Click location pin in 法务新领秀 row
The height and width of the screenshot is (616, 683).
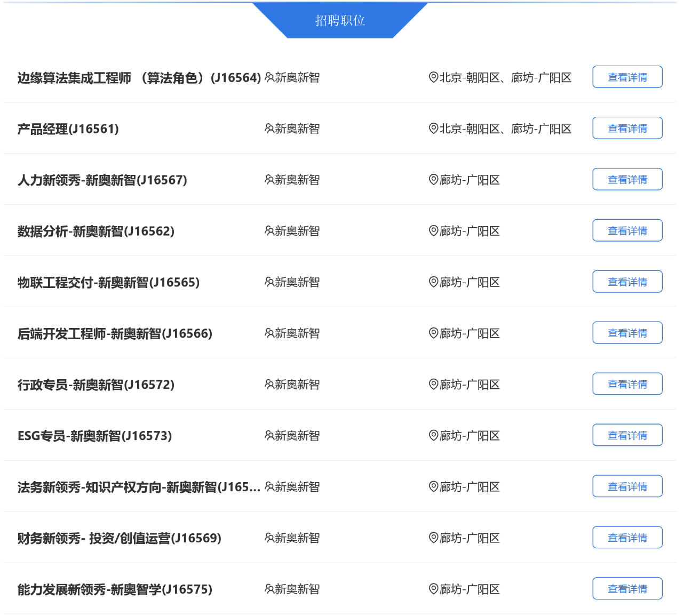pyautogui.click(x=434, y=487)
